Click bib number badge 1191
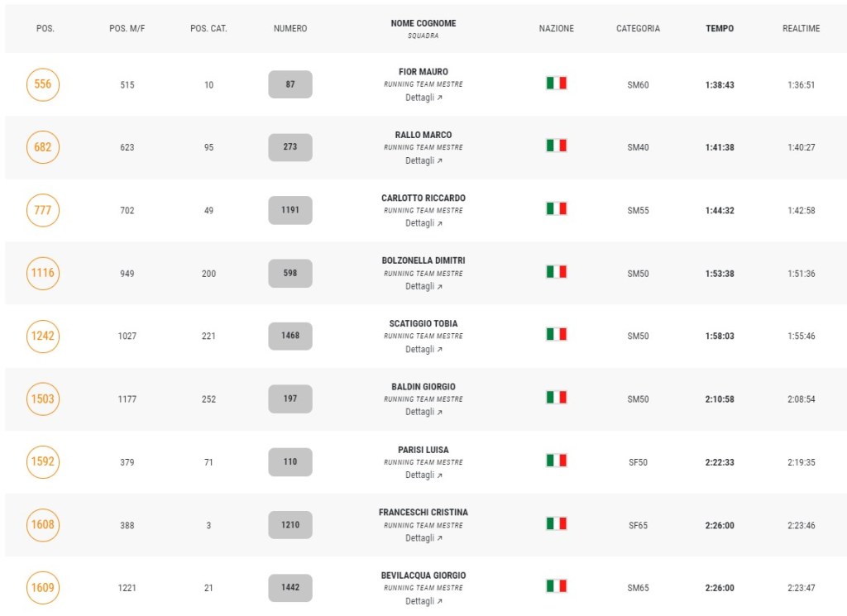The width and height of the screenshot is (847, 616). coord(290,210)
